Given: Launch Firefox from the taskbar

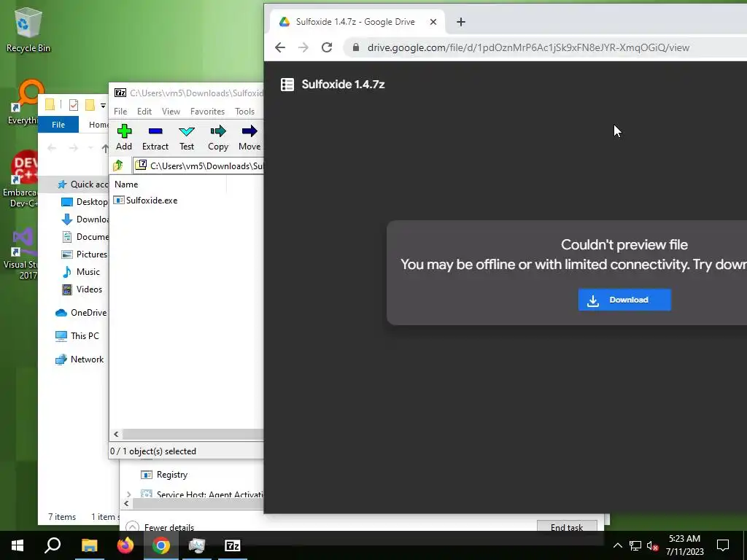Looking at the screenshot, I should tap(125, 545).
